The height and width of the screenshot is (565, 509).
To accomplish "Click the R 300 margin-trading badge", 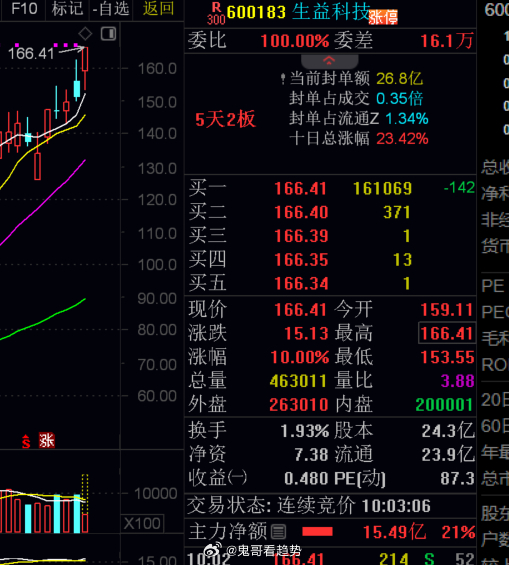I will 216,14.
